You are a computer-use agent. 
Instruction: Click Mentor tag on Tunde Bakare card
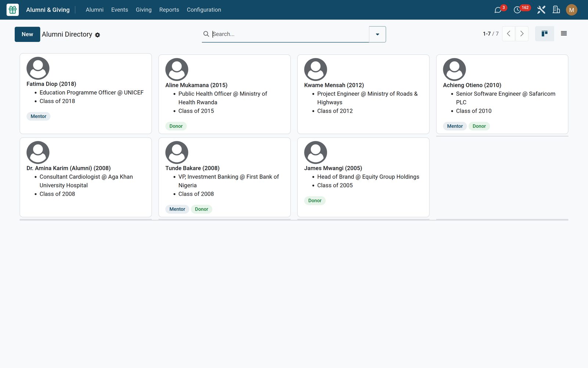(x=177, y=209)
